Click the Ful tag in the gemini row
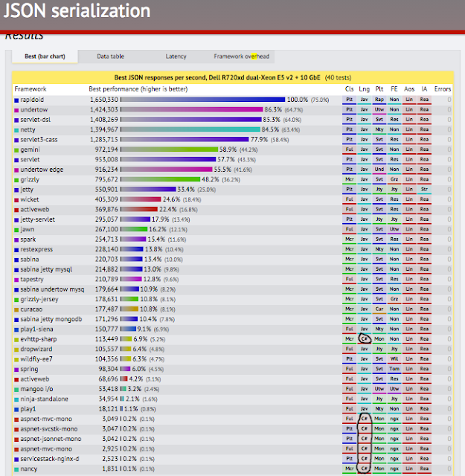The image size is (465, 476). point(349,149)
